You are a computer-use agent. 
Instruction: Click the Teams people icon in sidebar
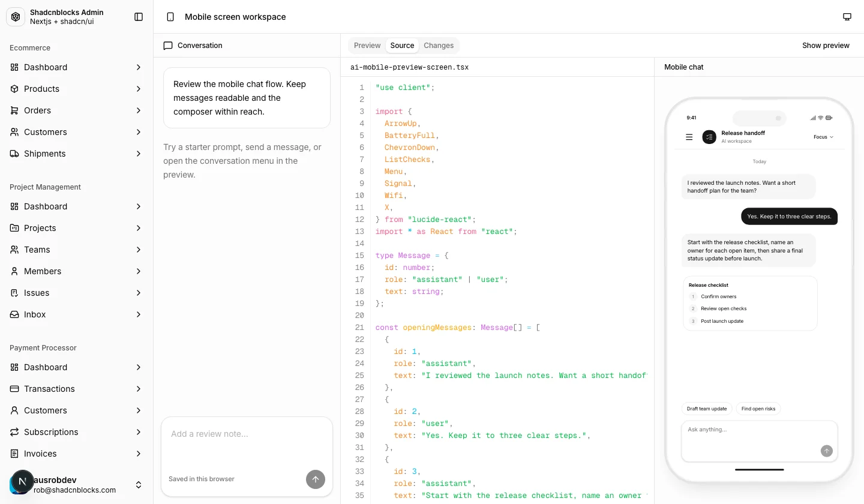click(x=14, y=250)
